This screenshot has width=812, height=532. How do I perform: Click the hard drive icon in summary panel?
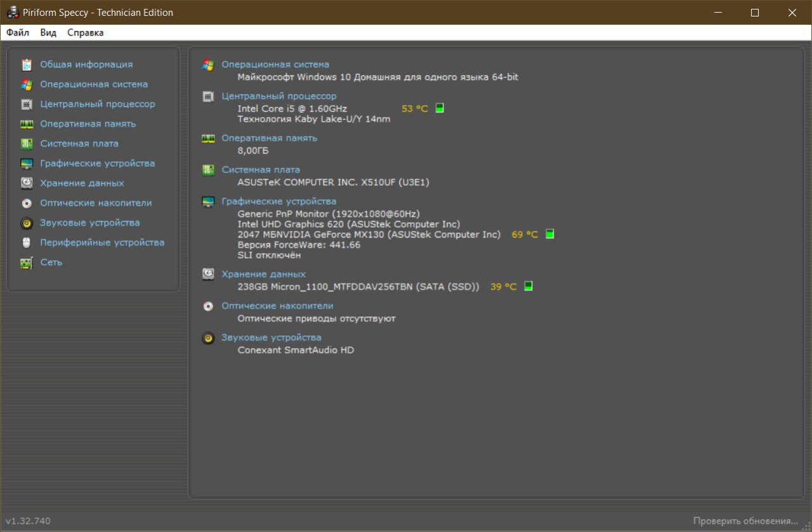tap(208, 274)
